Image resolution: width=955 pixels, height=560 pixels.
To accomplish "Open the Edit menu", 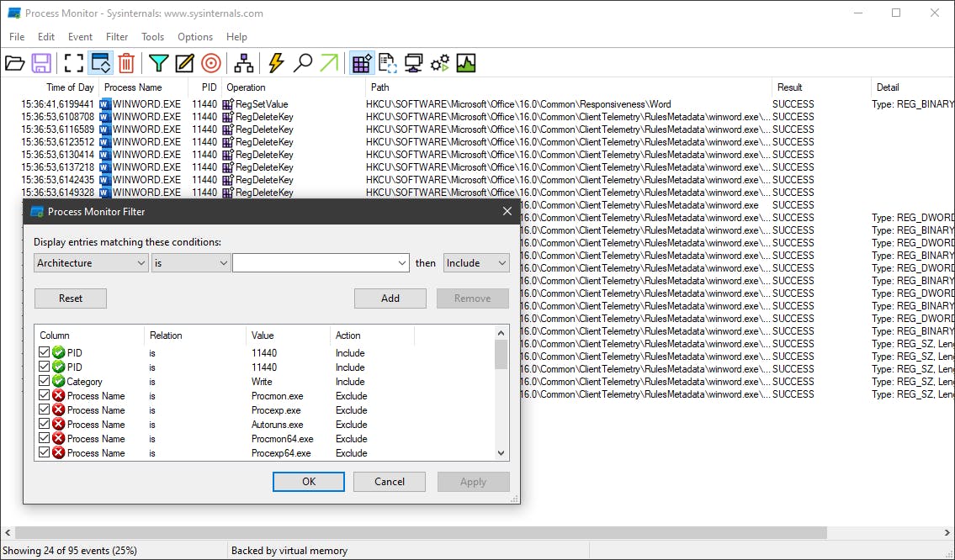I will 46,37.
